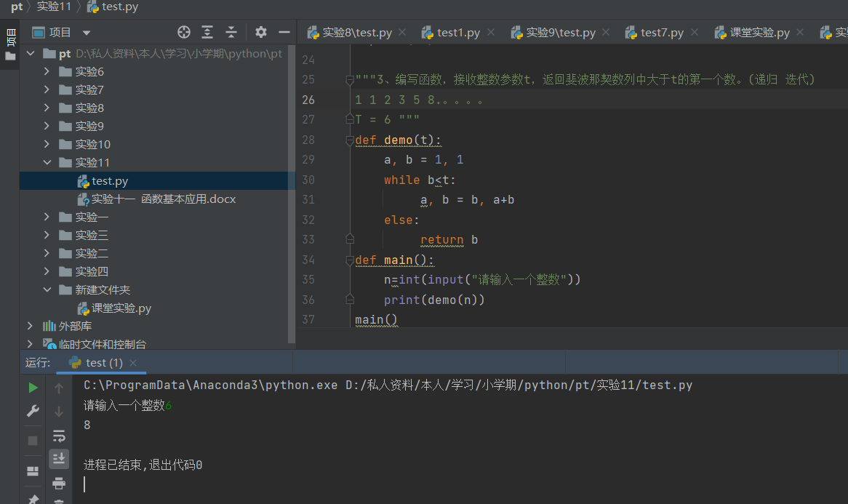Fold the demo function at line 28
The width and height of the screenshot is (848, 504).
[x=349, y=140]
